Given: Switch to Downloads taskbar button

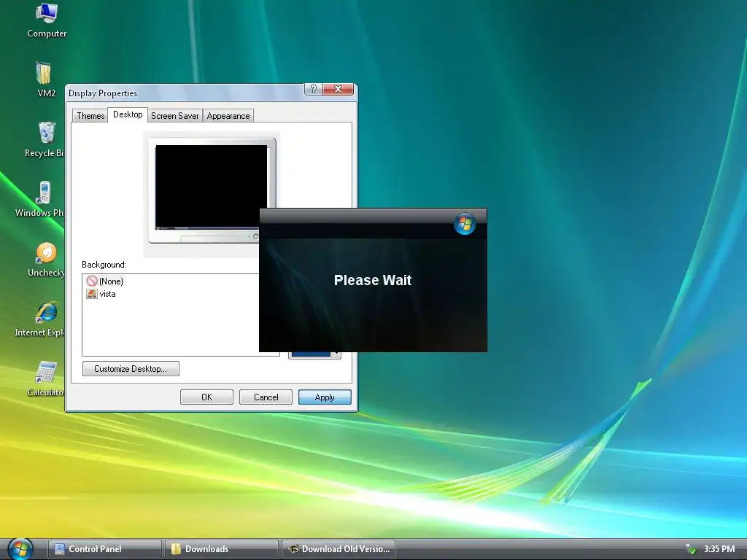Looking at the screenshot, I should [222, 549].
